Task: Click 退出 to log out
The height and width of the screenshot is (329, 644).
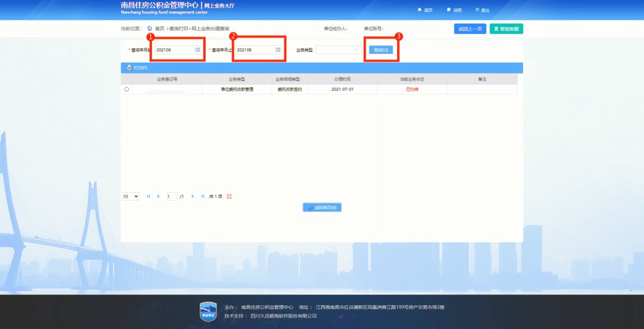Action: tap(482, 10)
